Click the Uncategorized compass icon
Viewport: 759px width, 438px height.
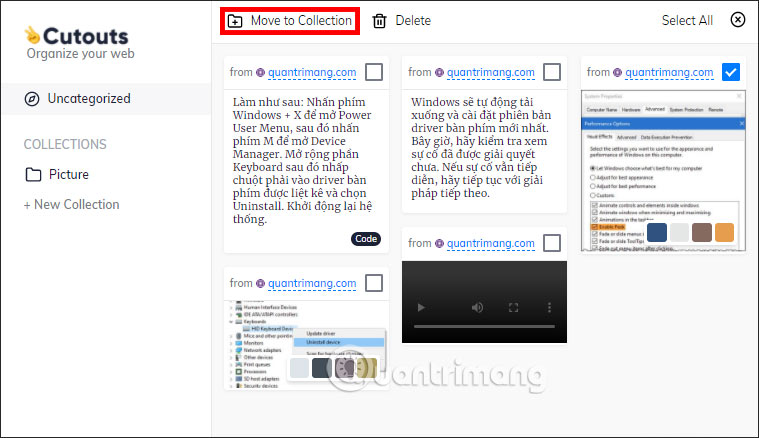coord(32,99)
